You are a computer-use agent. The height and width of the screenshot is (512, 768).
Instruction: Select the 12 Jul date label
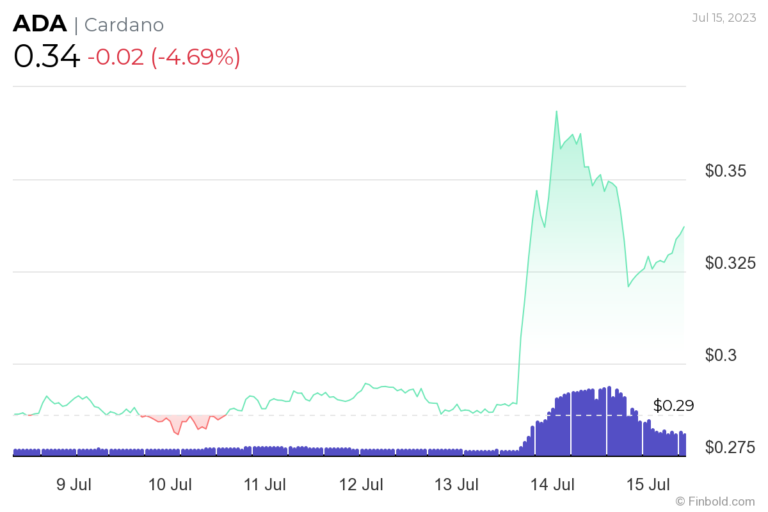tap(361, 485)
